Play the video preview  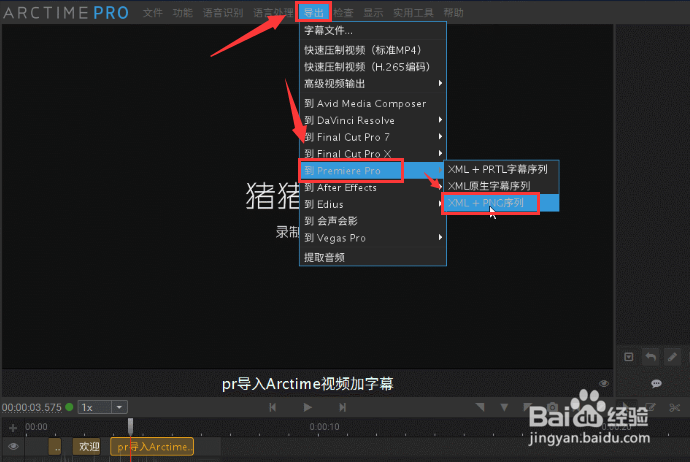308,407
